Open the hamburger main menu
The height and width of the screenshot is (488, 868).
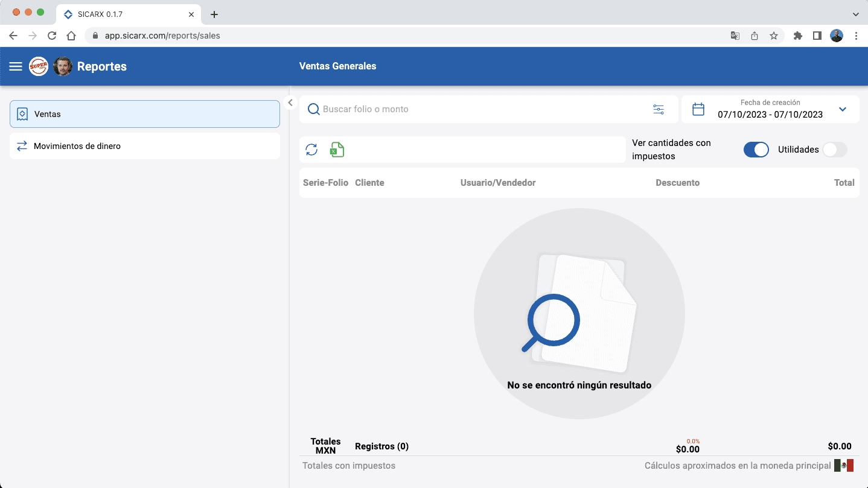tap(16, 66)
